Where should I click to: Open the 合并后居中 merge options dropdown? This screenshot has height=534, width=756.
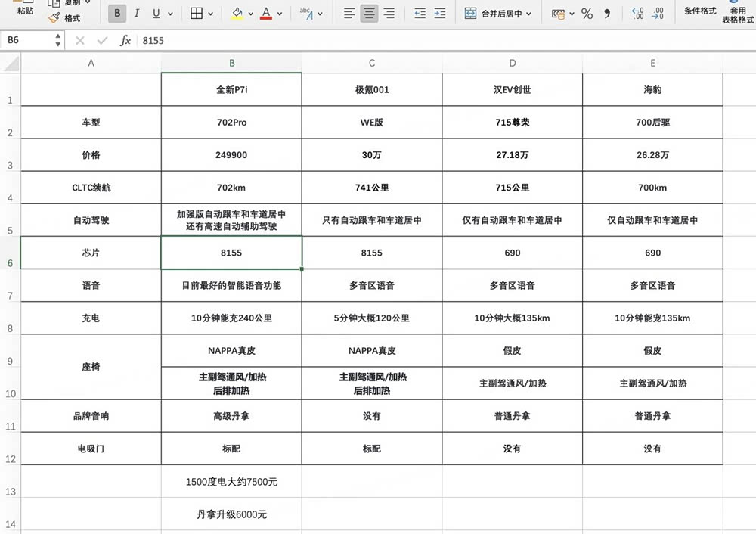528,13
